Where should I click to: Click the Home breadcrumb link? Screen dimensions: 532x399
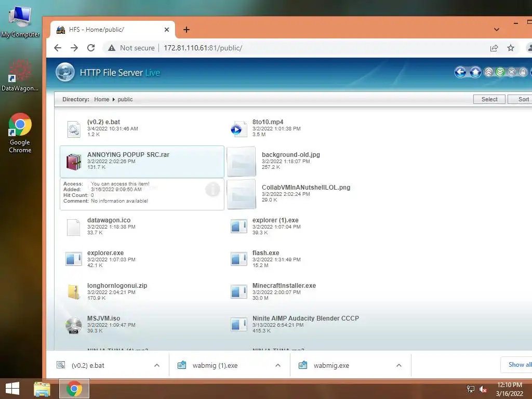coord(101,99)
